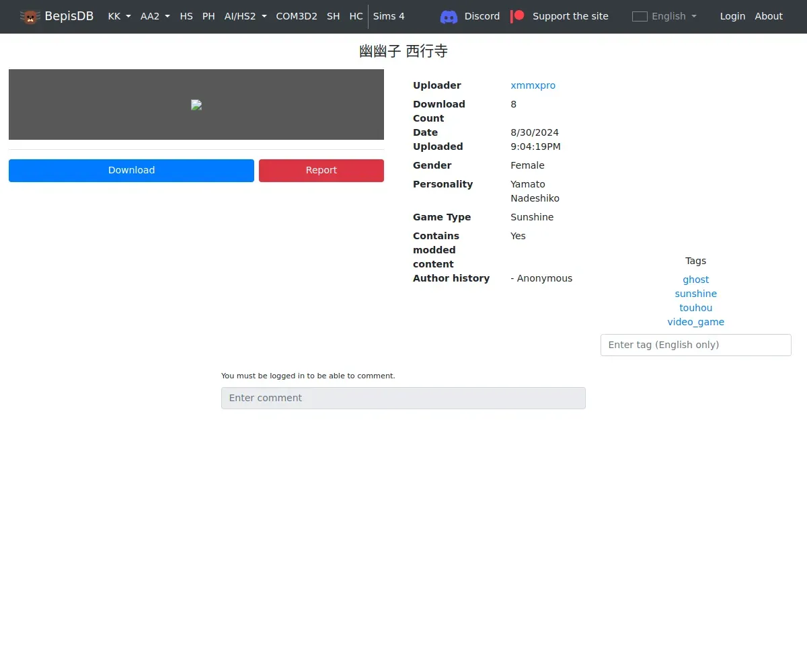The image size is (807, 672).
Task: Select the ghost tag
Action: [696, 280]
